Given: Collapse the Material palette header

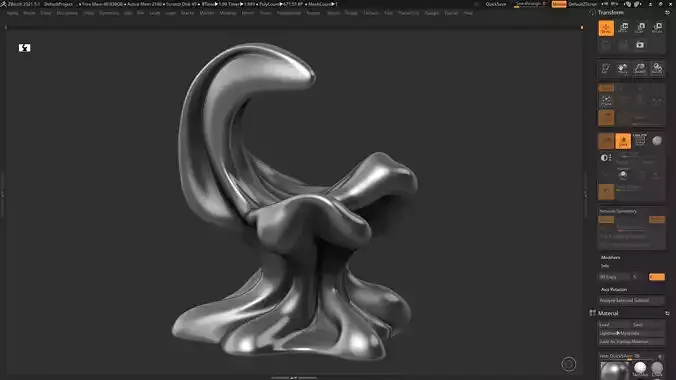Looking at the screenshot, I should [x=608, y=314].
